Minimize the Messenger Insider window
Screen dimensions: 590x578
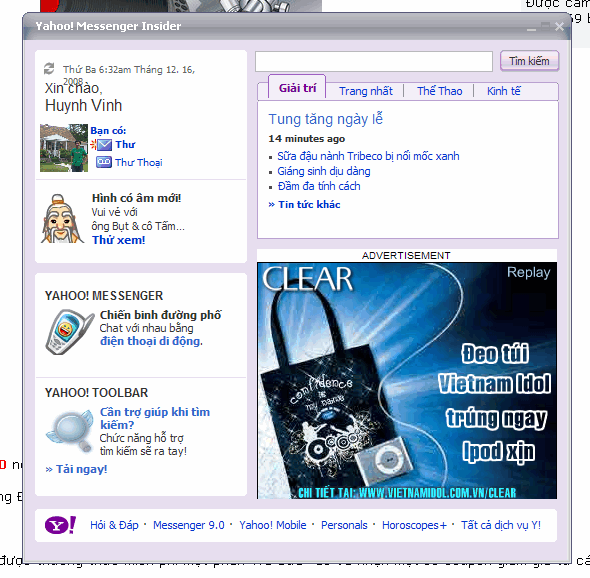click(531, 28)
